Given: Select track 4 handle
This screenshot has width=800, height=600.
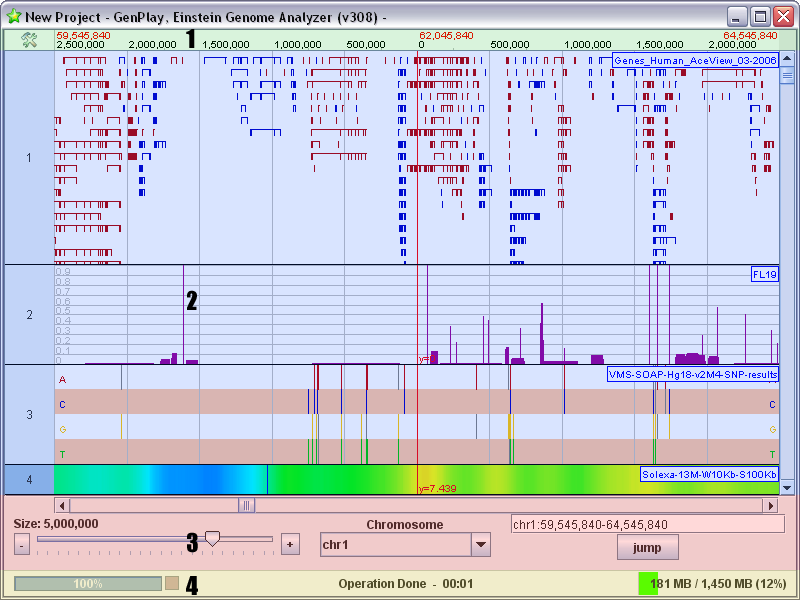Looking at the screenshot, I should click(x=29, y=480).
